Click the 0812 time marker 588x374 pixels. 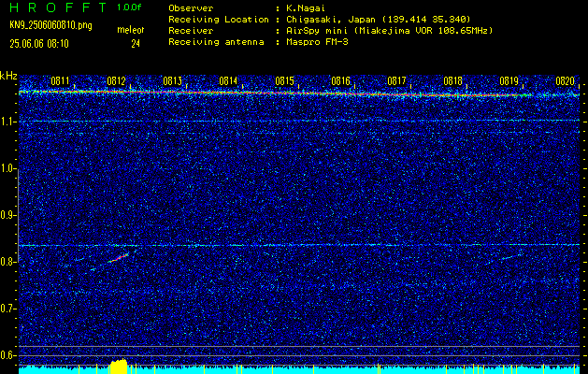116,80
